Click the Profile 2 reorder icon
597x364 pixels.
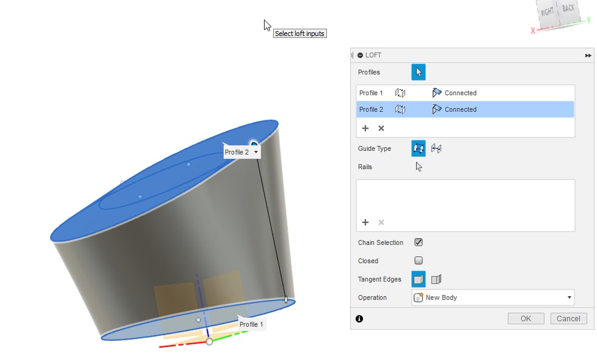click(x=400, y=109)
